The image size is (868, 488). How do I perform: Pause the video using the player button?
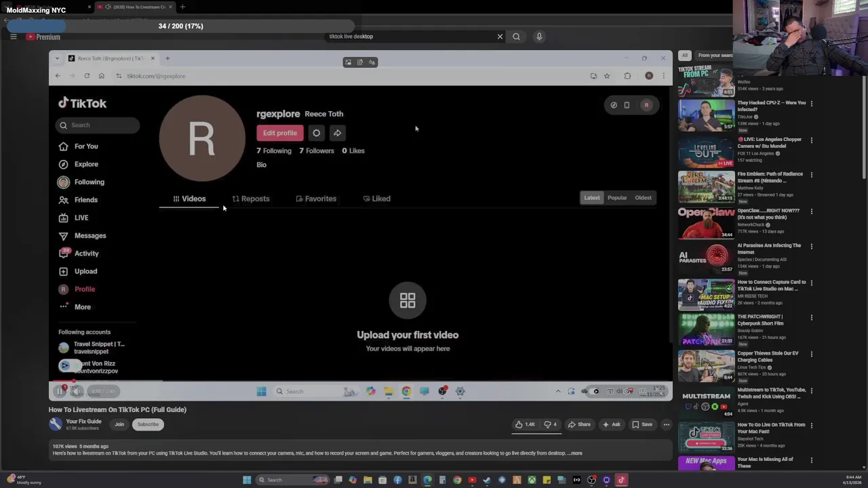coord(60,391)
